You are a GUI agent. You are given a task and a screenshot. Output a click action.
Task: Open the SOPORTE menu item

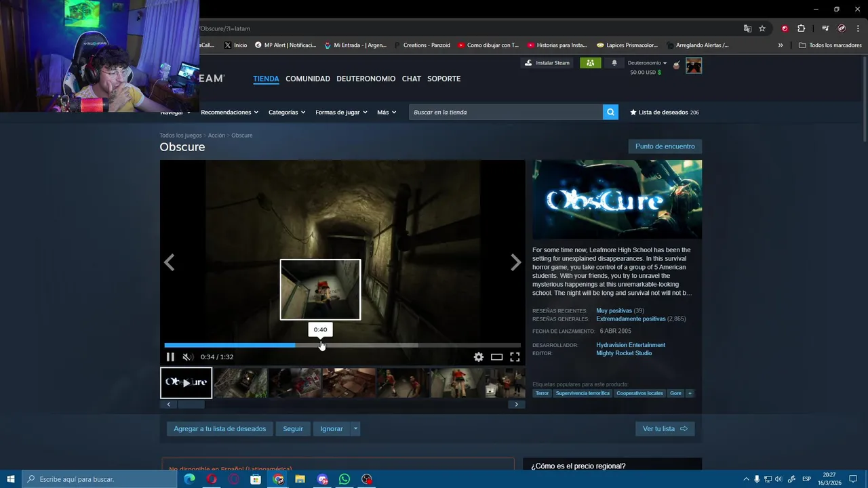click(x=443, y=79)
